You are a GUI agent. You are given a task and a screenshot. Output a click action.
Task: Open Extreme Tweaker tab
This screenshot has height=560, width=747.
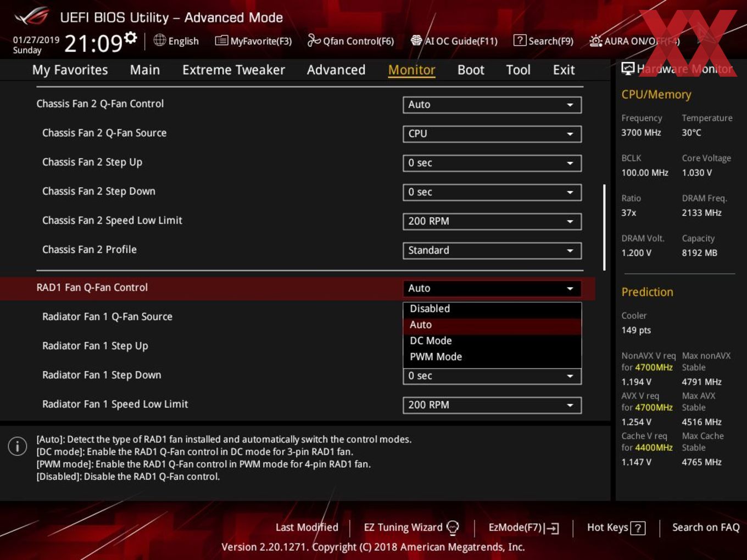233,70
